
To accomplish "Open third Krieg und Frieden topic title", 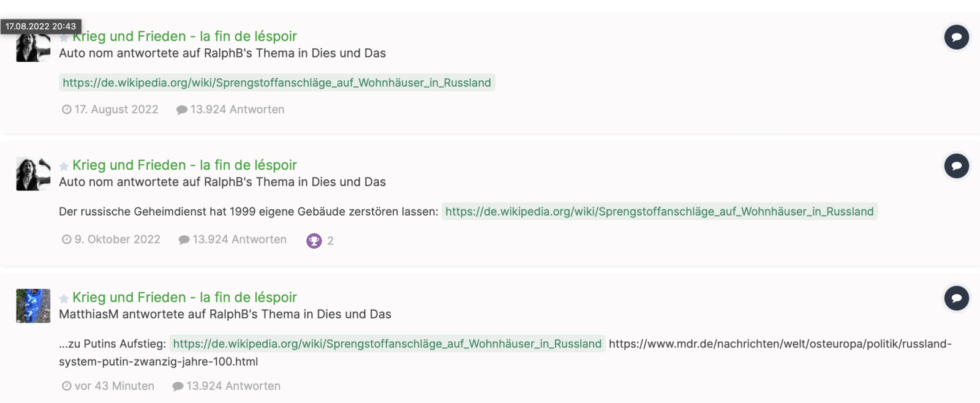I will pos(184,297).
